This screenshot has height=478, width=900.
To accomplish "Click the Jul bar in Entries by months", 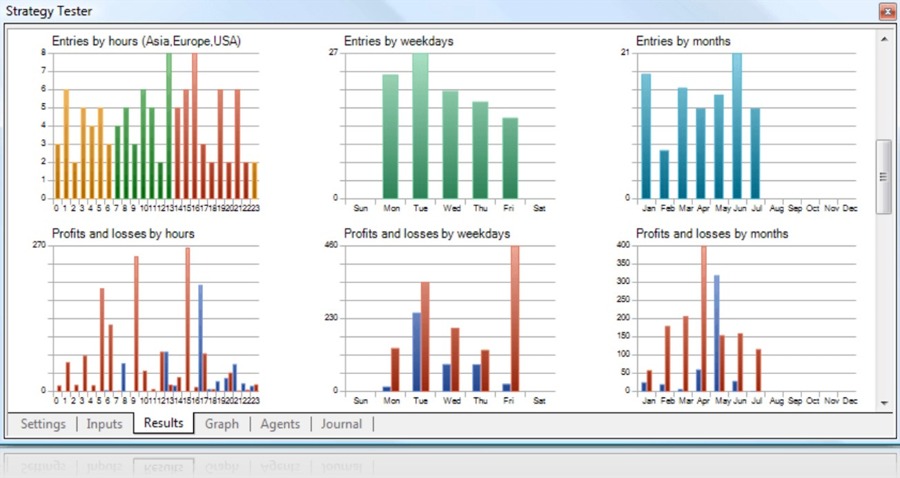I will click(755, 153).
